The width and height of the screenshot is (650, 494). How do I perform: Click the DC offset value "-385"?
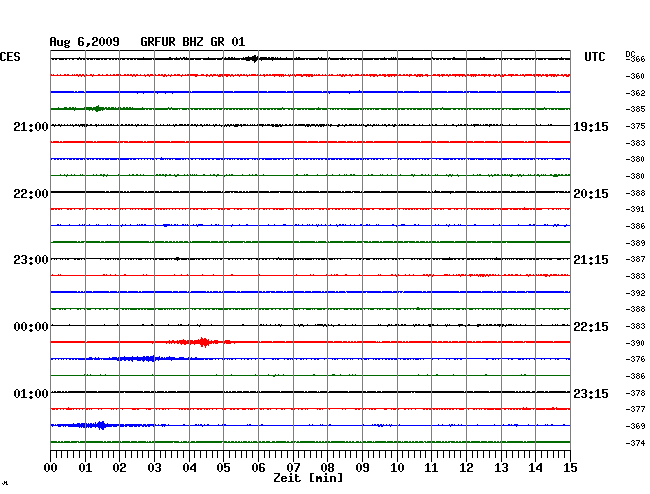(x=635, y=109)
